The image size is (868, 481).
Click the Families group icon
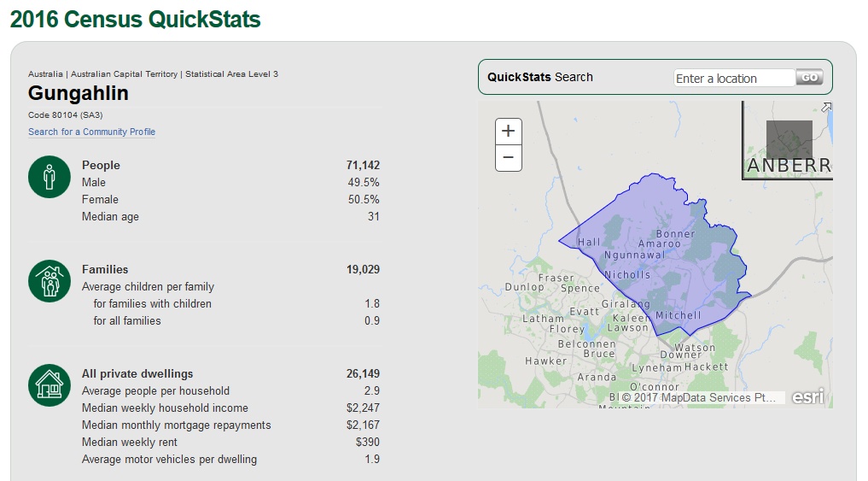point(50,281)
